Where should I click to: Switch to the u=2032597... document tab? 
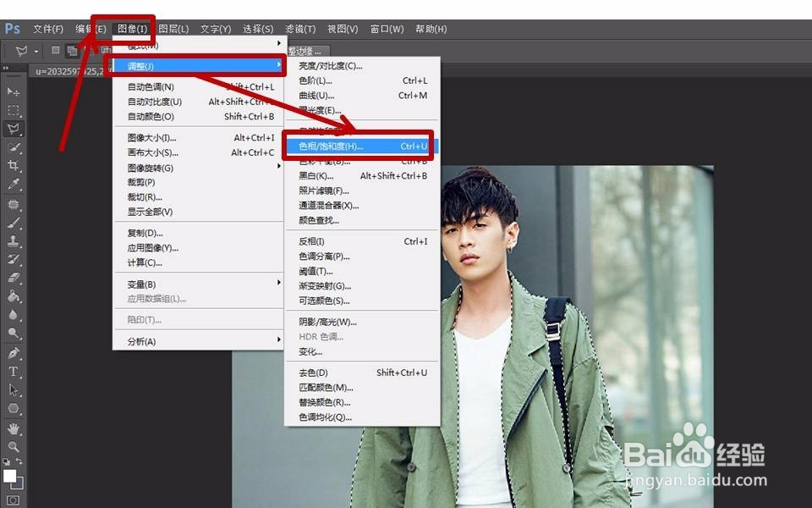tap(70, 71)
